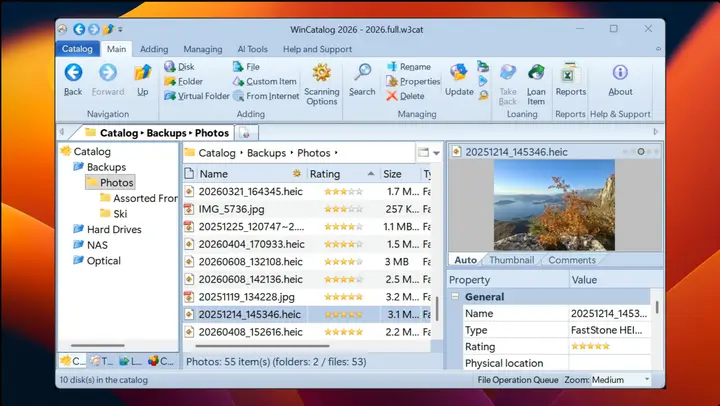The image size is (720, 406).
Task: Open the Help and Support ribbon tab
Action: pos(317,49)
